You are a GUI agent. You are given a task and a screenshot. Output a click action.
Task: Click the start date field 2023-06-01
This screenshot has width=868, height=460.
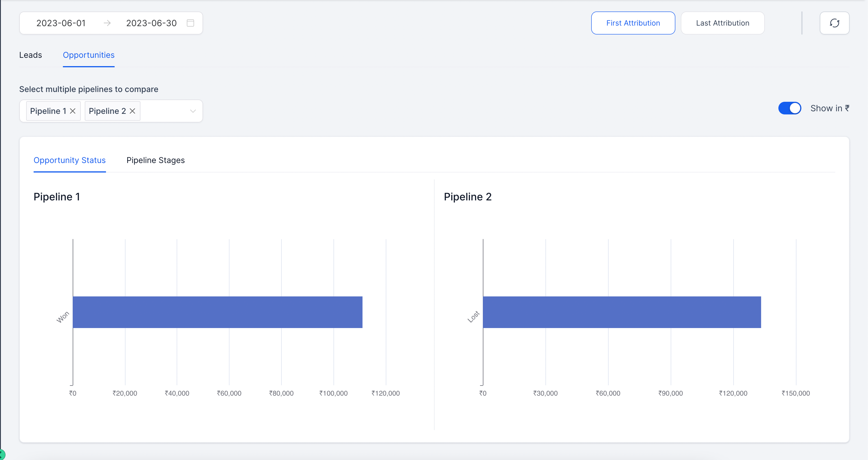[61, 23]
